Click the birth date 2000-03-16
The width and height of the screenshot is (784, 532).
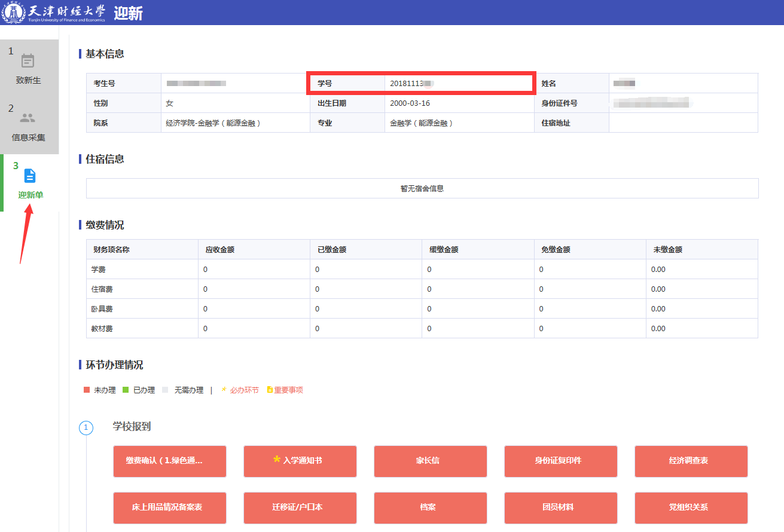410,103
